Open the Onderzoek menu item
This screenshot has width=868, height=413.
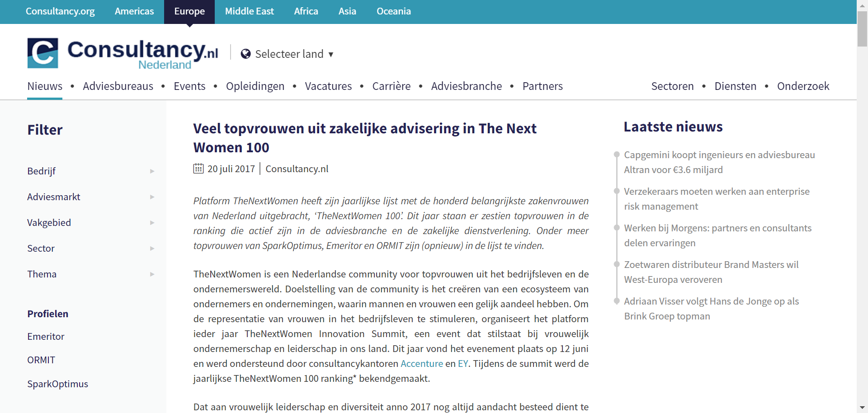pyautogui.click(x=803, y=86)
